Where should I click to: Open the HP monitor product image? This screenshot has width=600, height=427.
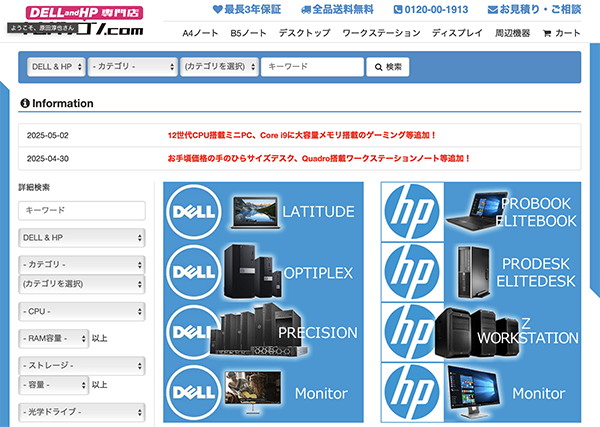point(474,393)
